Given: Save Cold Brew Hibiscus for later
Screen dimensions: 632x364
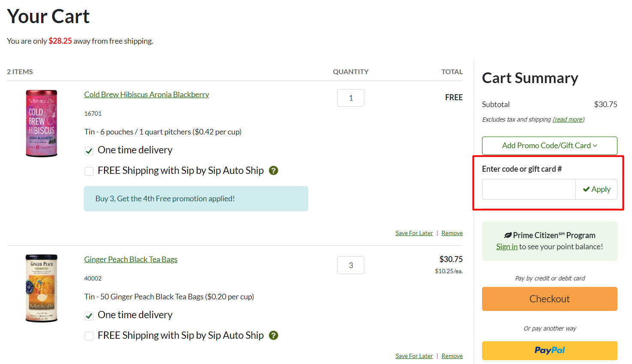Looking at the screenshot, I should 414,233.
